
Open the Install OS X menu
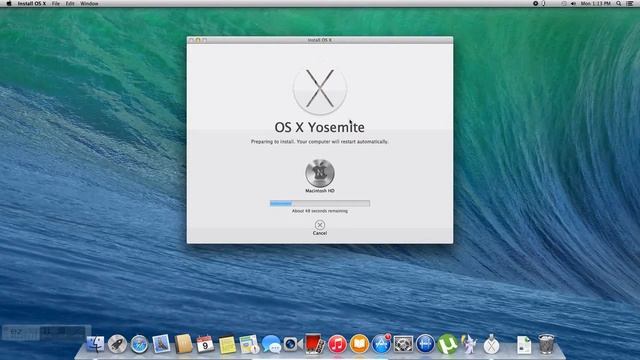(32, 3)
